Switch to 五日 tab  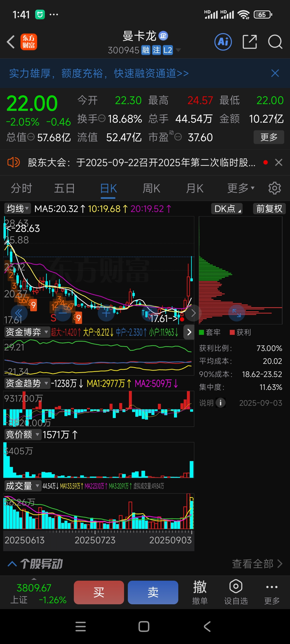[x=64, y=188]
